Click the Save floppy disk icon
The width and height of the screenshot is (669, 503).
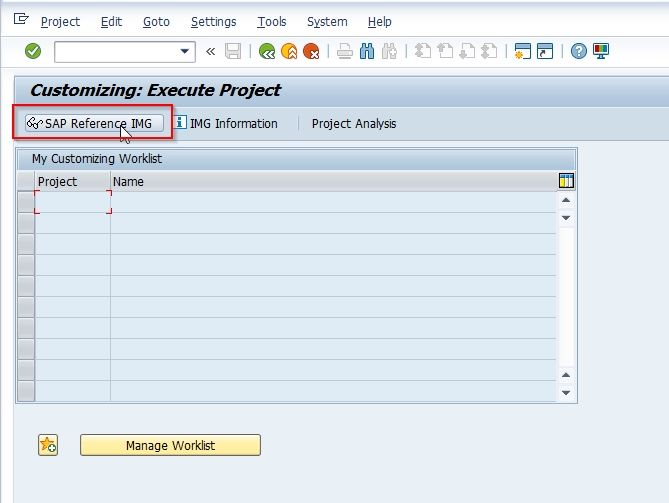tap(233, 52)
